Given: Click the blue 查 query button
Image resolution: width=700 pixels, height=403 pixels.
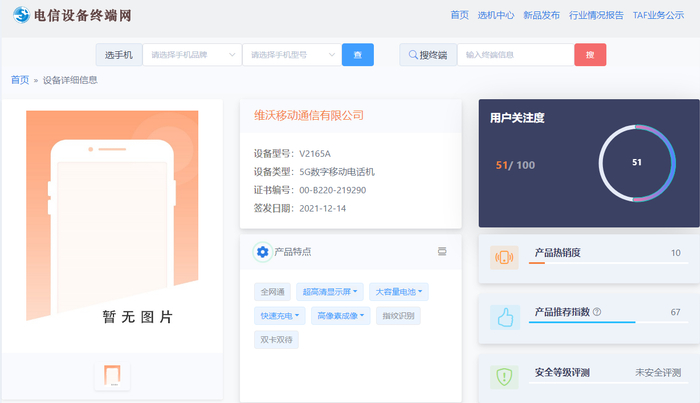Looking at the screenshot, I should pyautogui.click(x=357, y=55).
